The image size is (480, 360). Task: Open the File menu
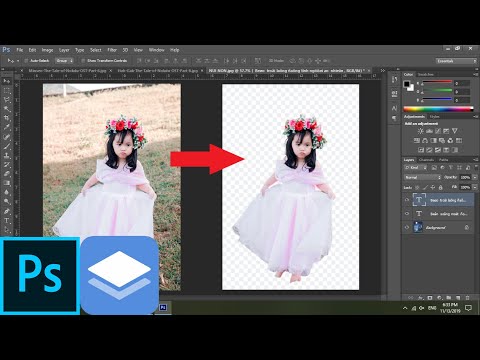click(x=20, y=50)
